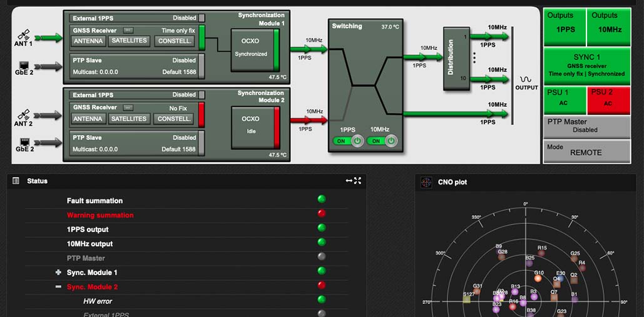Open CONSTELL. settings for Module 2 GNSS Receiver
Viewport: 644px width, 317px height.
[175, 119]
